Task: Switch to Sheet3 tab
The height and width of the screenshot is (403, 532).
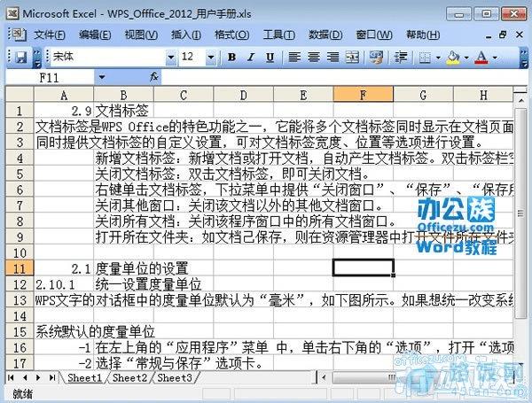Action: [175, 377]
